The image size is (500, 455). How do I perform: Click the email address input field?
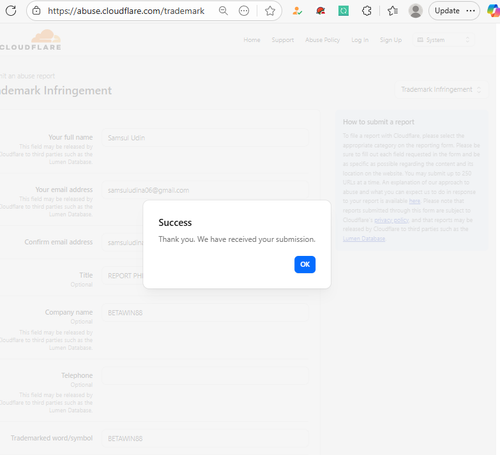(x=205, y=190)
